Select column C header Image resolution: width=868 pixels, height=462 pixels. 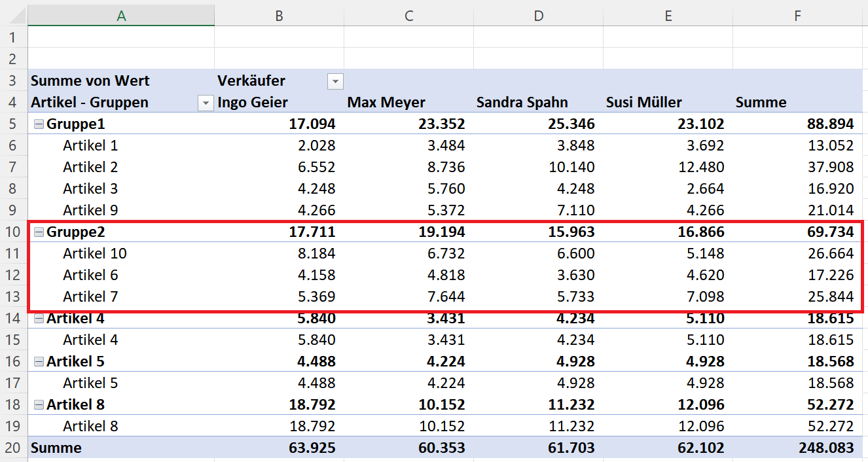click(x=408, y=16)
